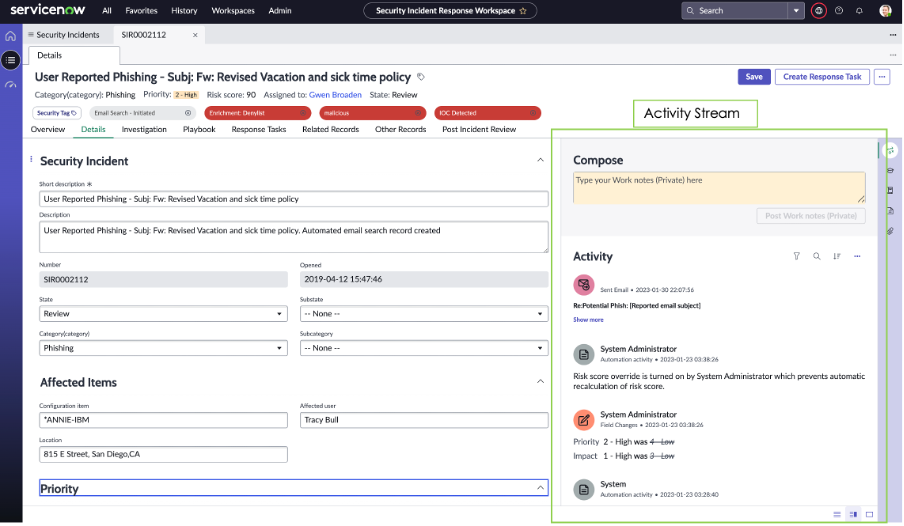Image resolution: width=904 pixels, height=526 pixels.
Task: Open the Subcategory dropdown
Action: coord(424,348)
